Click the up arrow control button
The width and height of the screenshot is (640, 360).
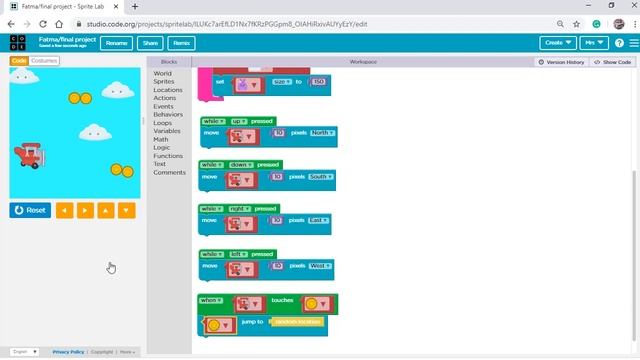tap(106, 211)
